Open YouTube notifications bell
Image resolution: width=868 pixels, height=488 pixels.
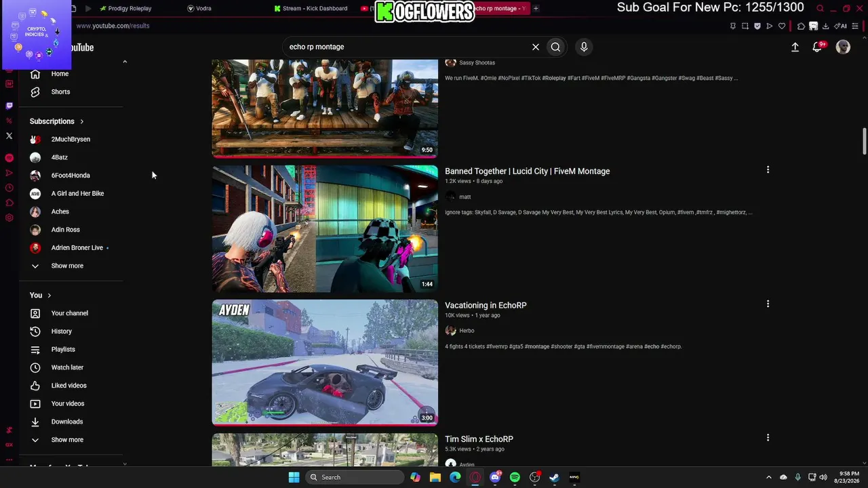pyautogui.click(x=818, y=47)
